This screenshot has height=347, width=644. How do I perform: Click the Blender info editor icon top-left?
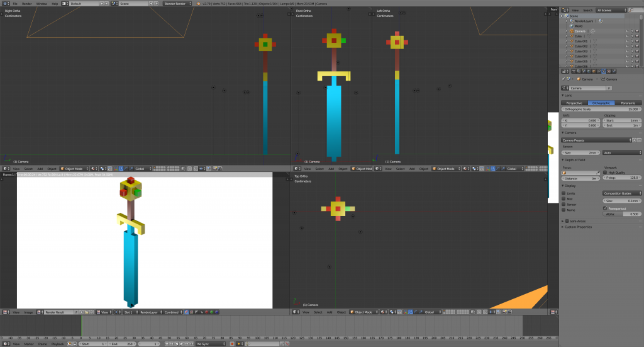click(4, 3)
